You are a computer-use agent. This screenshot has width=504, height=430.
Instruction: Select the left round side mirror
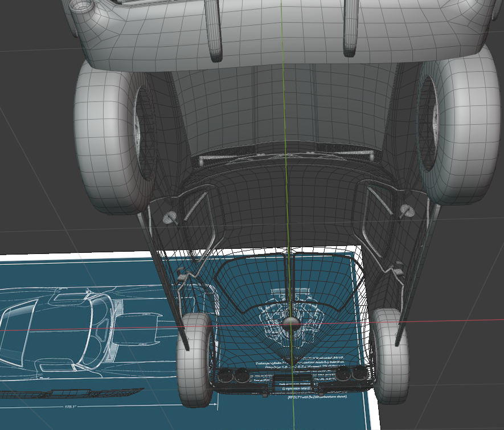click(x=169, y=218)
